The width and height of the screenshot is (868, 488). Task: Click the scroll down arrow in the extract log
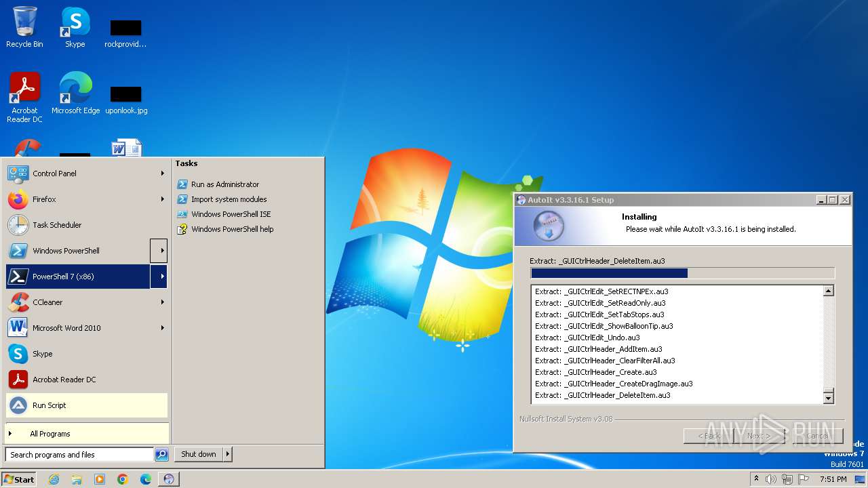point(828,399)
